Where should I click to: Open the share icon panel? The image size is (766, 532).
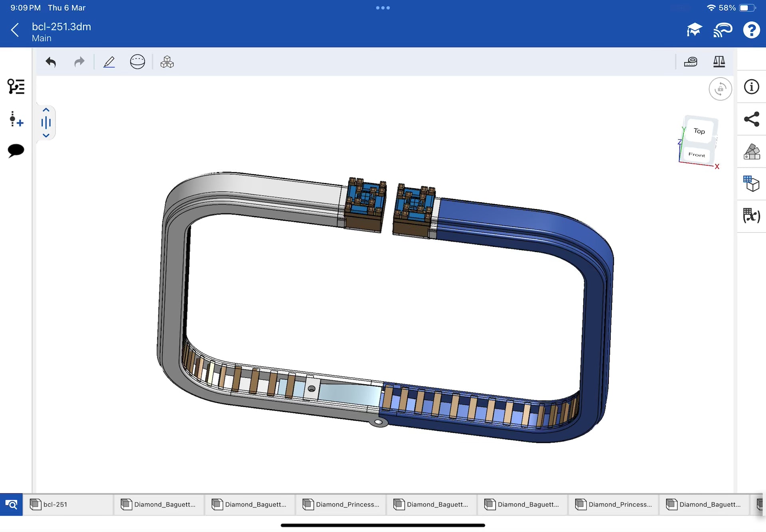pos(752,119)
